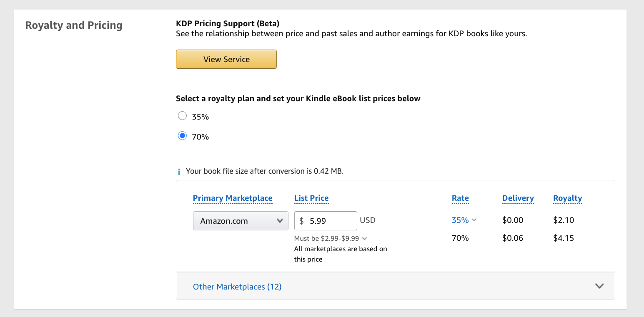Screen dimensions: 644x317
Task: Click the downward chevron on Other Marketplaces row
Action: pos(599,286)
